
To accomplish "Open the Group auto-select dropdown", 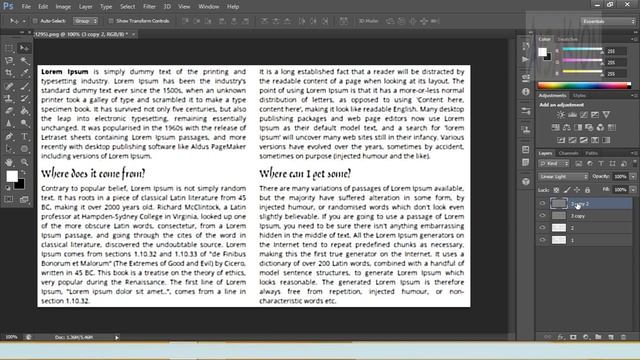I will point(86,21).
